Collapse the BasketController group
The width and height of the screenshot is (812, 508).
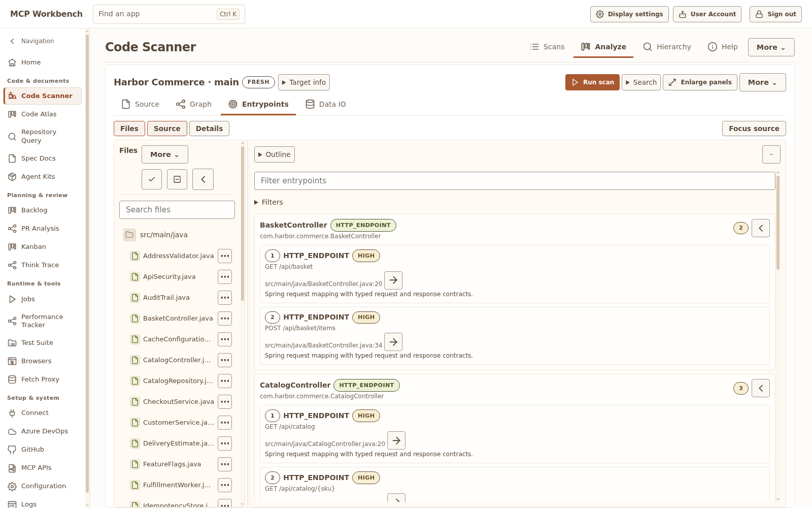[761, 228]
